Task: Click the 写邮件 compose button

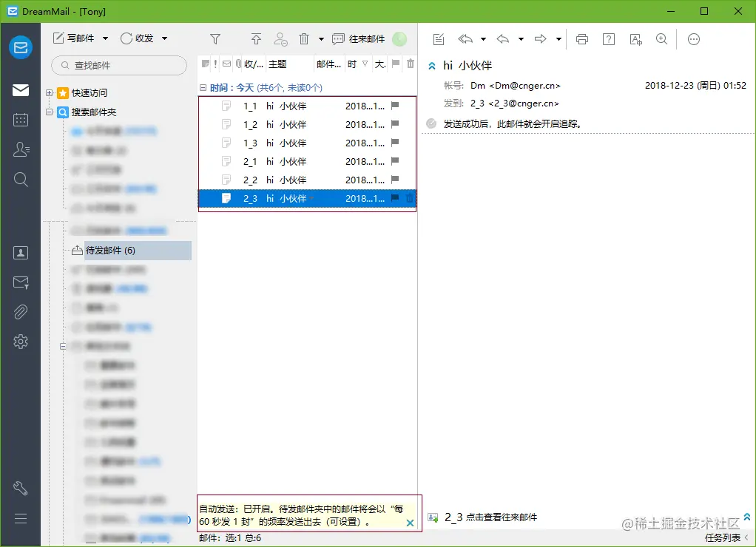Action: 74,38
